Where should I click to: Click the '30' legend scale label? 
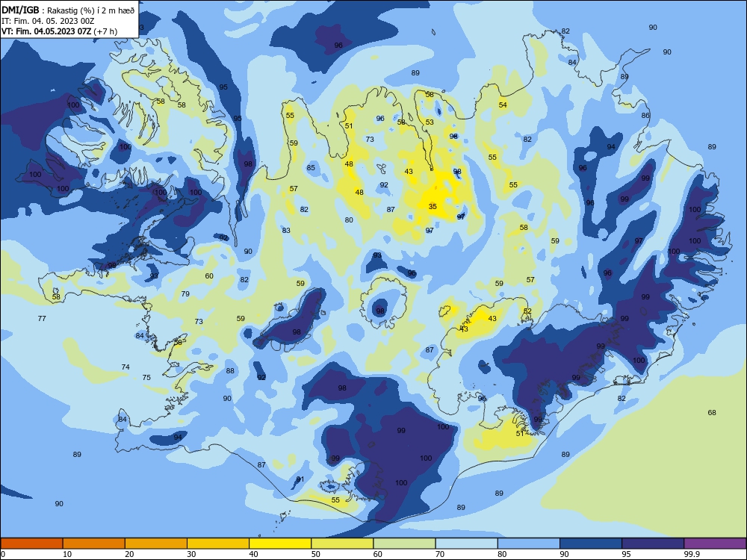coord(191,554)
